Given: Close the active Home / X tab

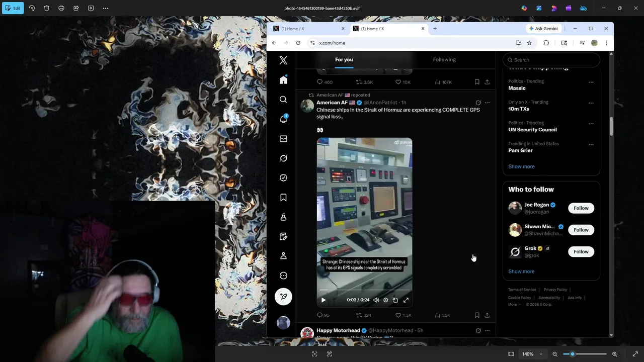Looking at the screenshot, I should pyautogui.click(x=423, y=29).
